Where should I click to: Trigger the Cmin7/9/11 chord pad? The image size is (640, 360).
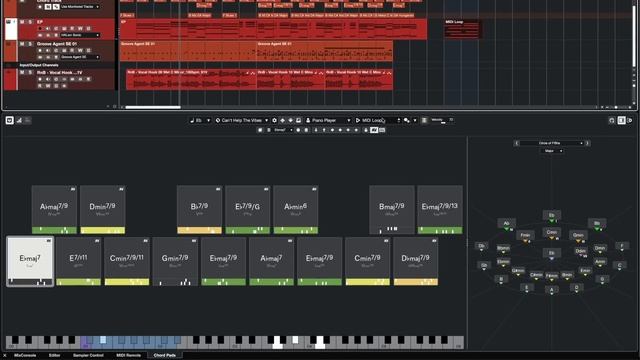point(127,262)
